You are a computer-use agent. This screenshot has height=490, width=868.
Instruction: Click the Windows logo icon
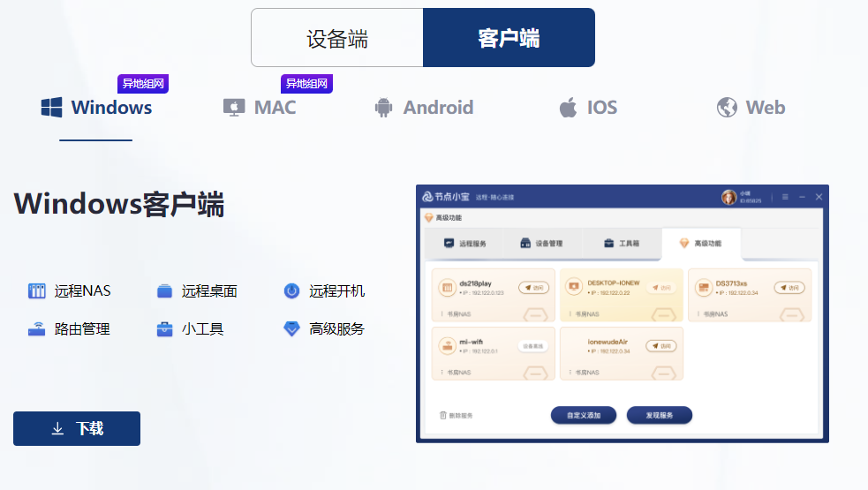52,108
